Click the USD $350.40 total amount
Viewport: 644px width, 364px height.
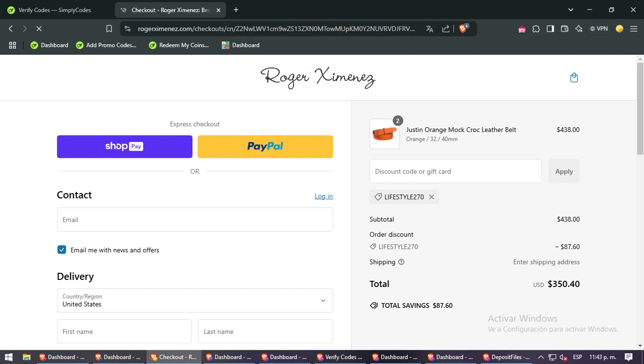point(556,284)
